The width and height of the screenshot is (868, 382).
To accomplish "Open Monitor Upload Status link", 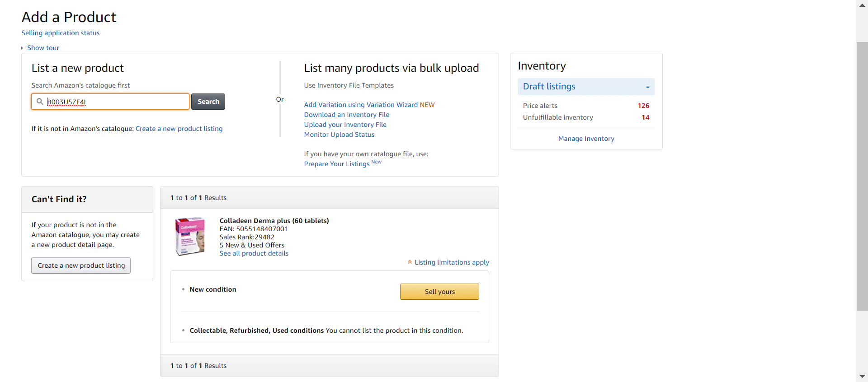I will (x=340, y=135).
